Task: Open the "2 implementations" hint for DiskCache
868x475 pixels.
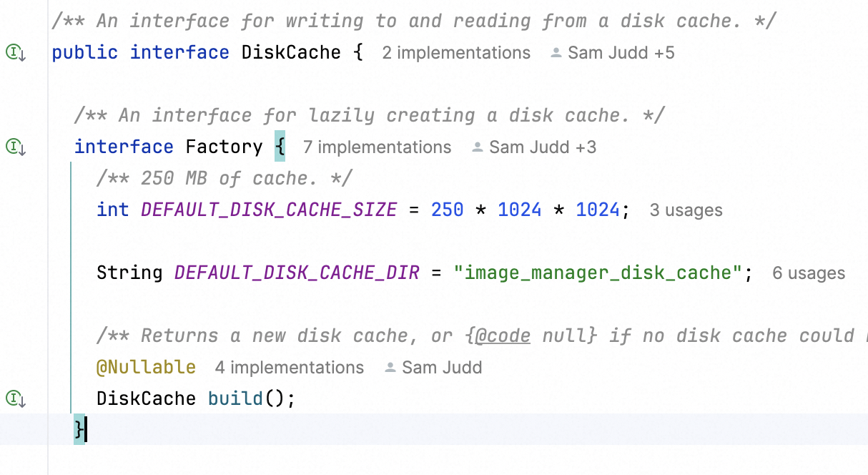Action: coord(456,53)
